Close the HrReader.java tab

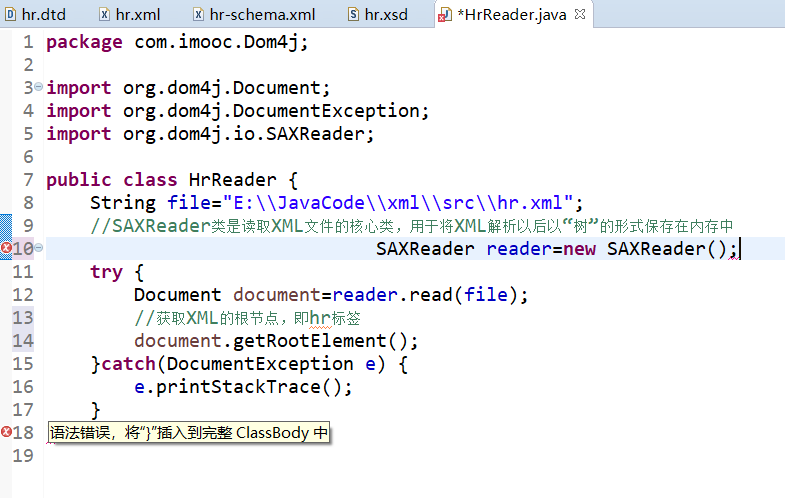(x=580, y=14)
